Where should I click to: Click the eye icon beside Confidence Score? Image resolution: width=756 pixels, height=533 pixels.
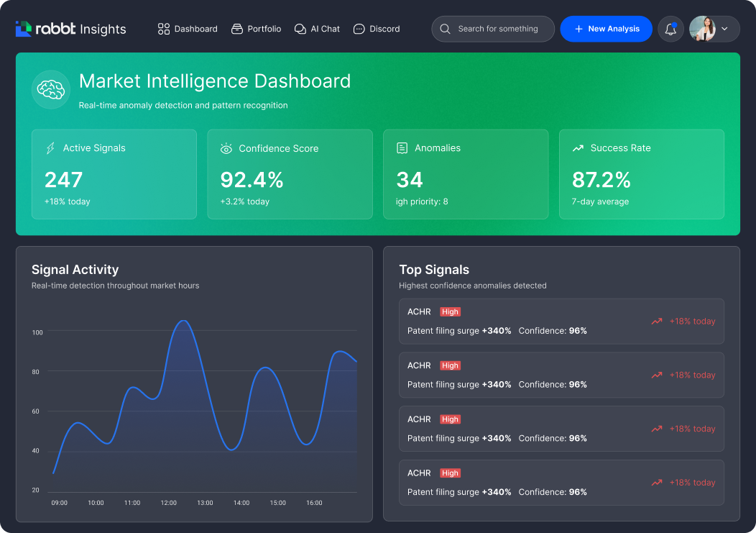click(226, 148)
